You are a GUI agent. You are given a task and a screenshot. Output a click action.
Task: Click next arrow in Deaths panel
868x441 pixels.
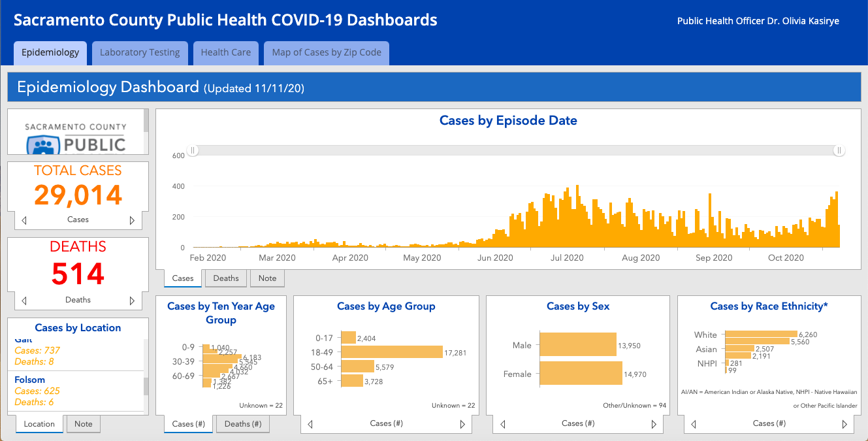[132, 301]
